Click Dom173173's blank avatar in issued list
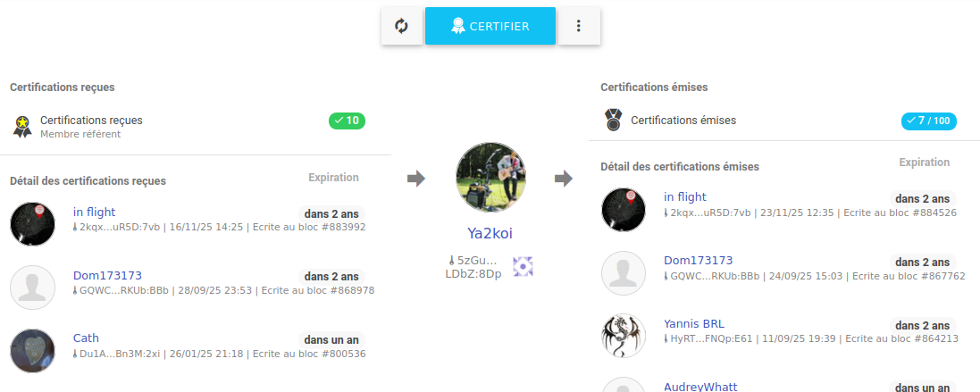 click(x=623, y=272)
